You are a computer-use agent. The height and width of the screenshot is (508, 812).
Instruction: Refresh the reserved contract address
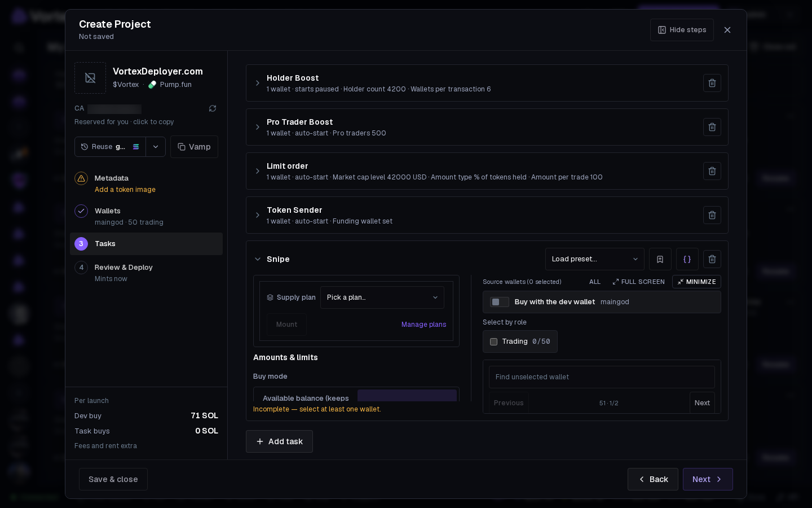coord(213,108)
